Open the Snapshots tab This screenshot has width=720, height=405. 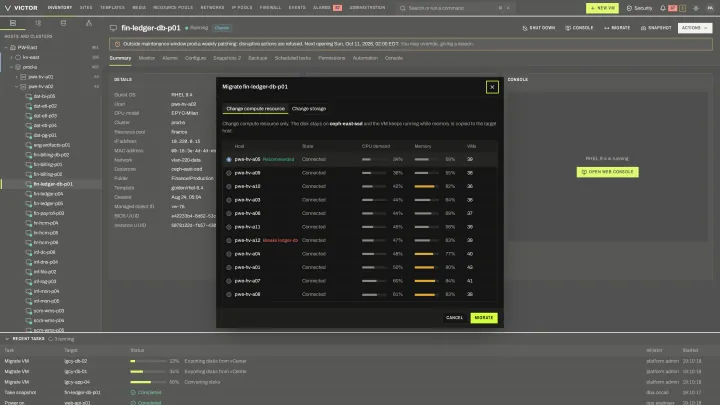click(227, 58)
